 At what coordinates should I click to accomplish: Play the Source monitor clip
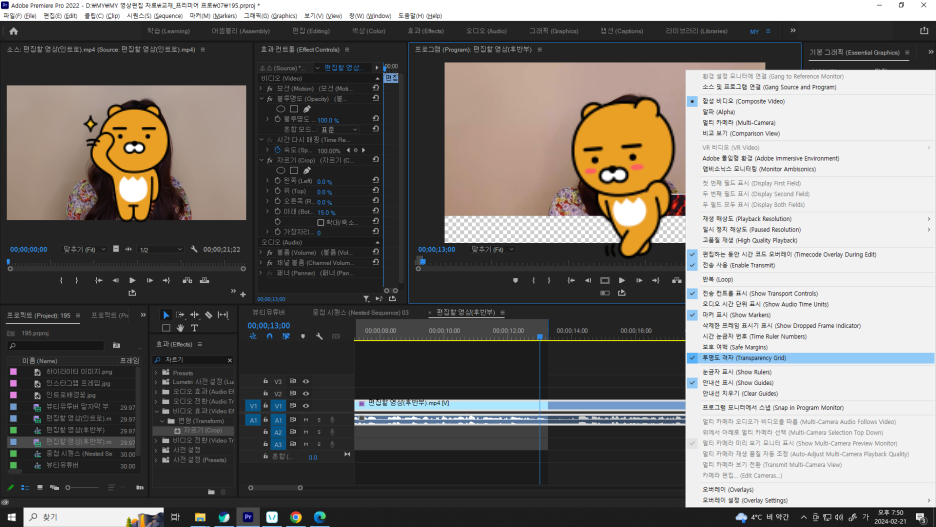[x=133, y=280]
